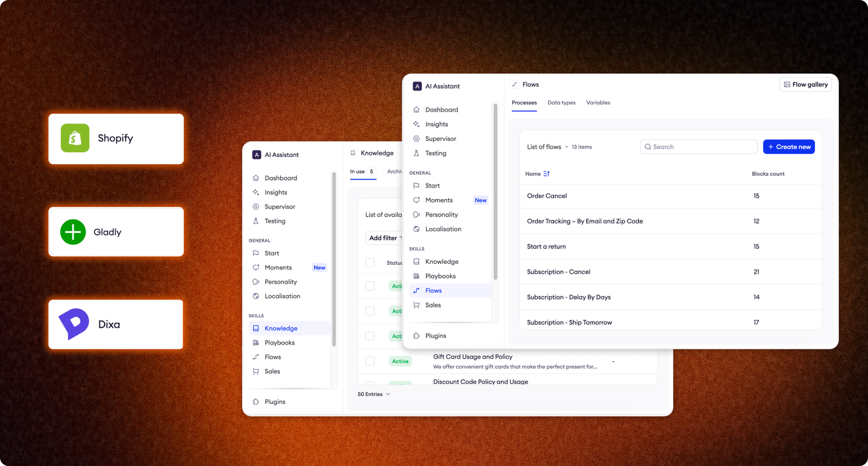Viewport: 868px width, 466px height.
Task: Click the Knowledge book icon in the Flows window sidebar
Action: [x=417, y=262]
